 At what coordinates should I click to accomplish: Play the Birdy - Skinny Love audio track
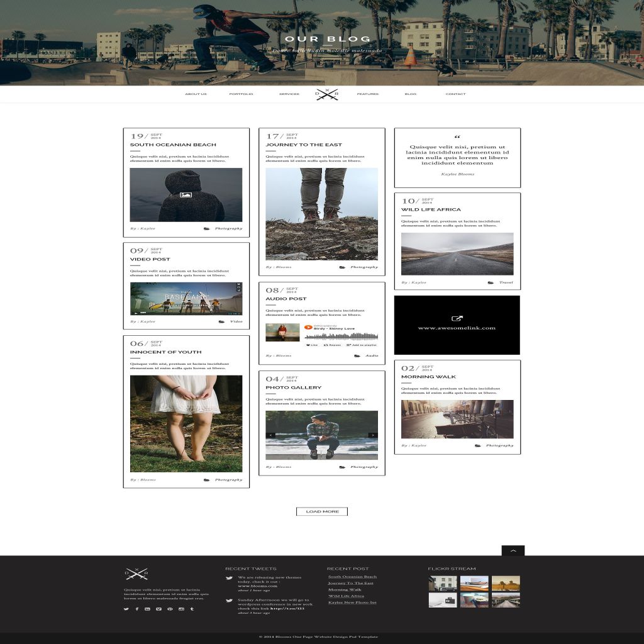coord(308,327)
